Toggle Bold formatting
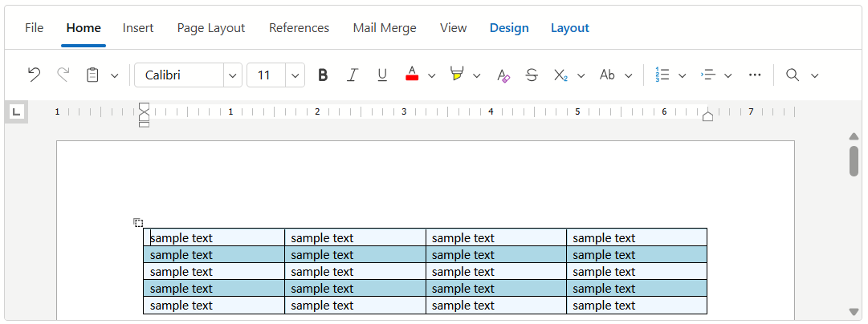Viewport: 868px width, 324px height. pos(323,75)
